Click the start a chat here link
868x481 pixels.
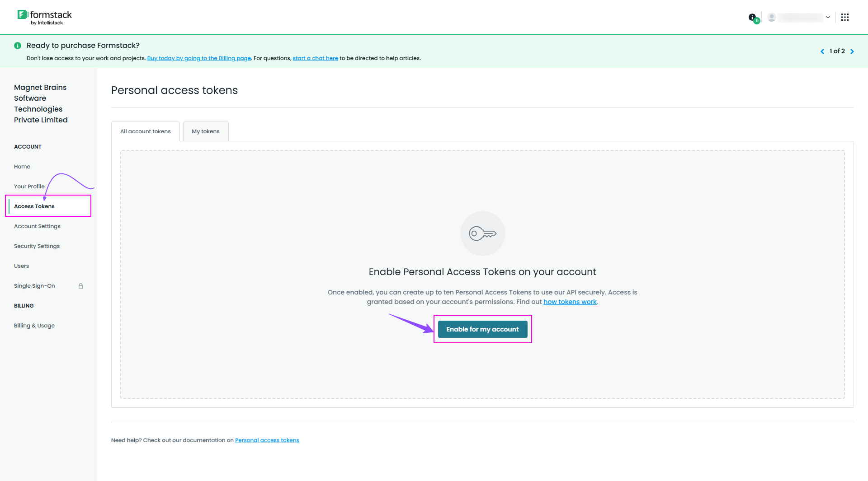(315, 58)
